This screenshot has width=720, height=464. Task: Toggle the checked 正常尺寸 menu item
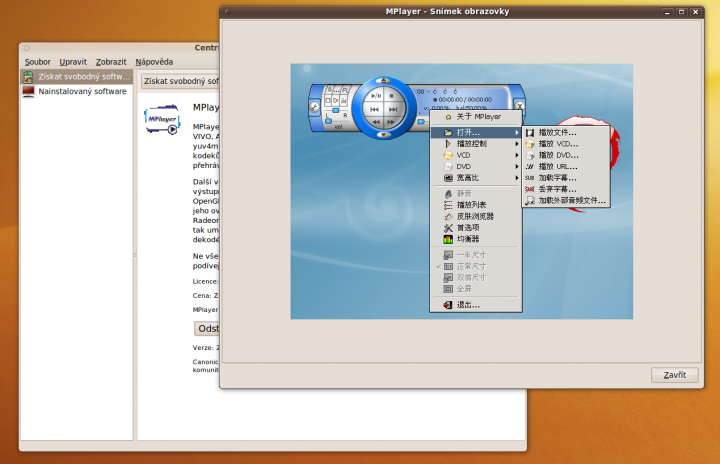(476, 266)
